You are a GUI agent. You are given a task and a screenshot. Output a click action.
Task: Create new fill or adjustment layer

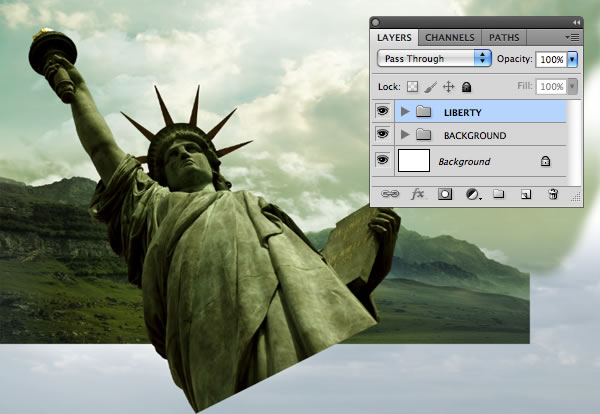click(473, 194)
